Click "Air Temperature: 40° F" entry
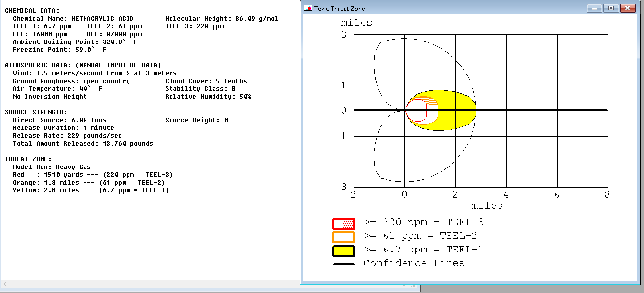Screen dimensions: 644x293 click(x=58, y=89)
